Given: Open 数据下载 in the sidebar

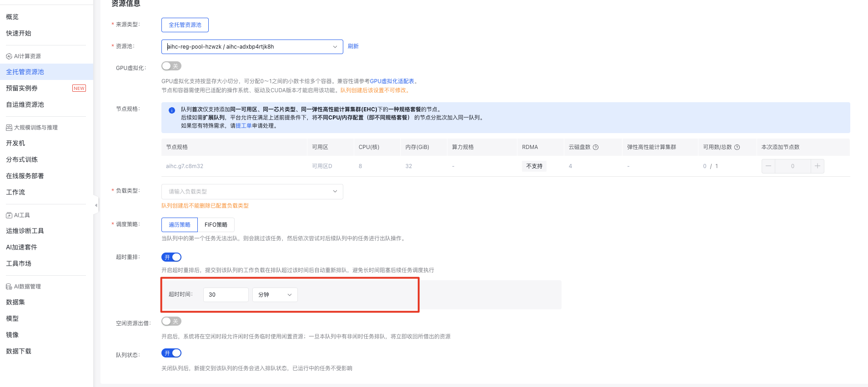Looking at the screenshot, I should tap(19, 351).
